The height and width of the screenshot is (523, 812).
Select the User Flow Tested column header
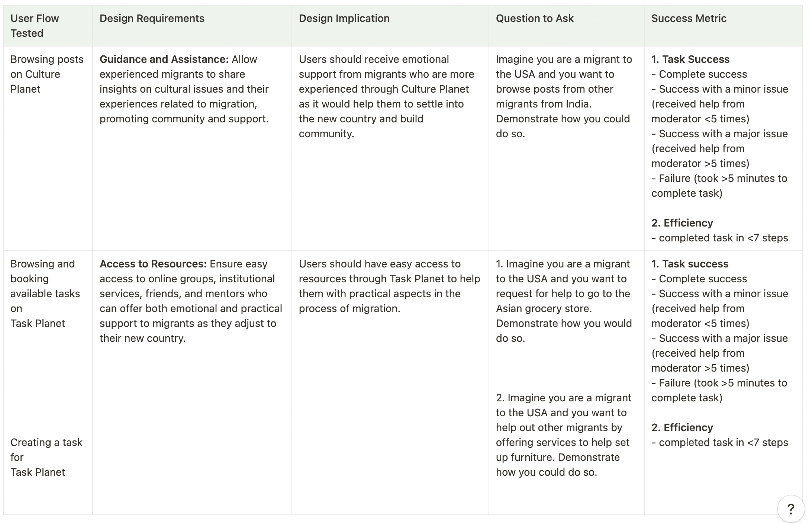[x=48, y=26]
